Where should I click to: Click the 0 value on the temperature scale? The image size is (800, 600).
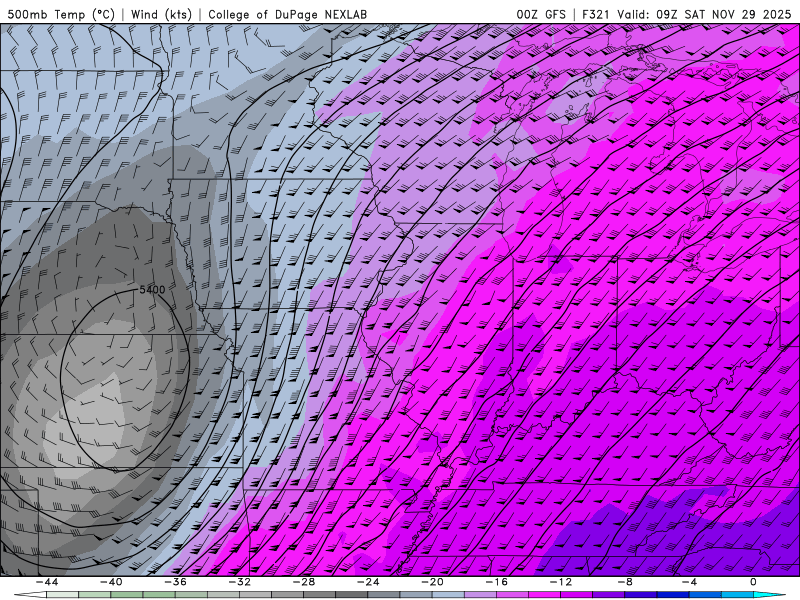pyautogui.click(x=754, y=582)
